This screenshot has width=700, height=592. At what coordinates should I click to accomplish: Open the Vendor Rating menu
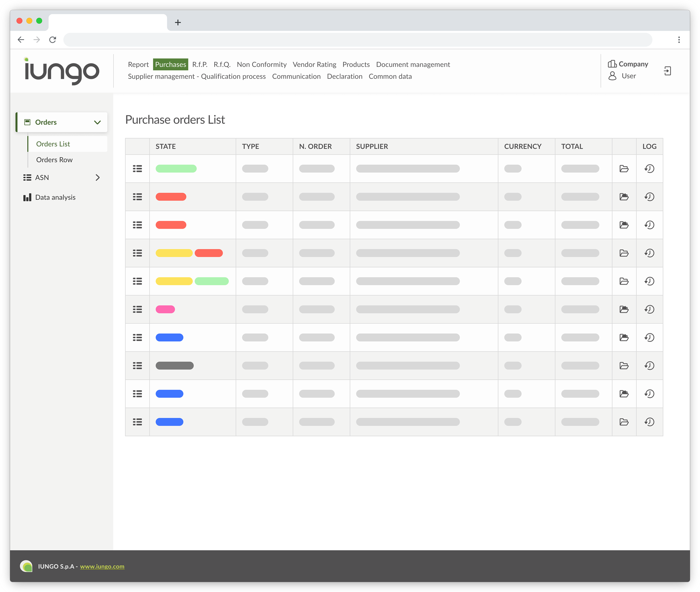click(x=314, y=64)
